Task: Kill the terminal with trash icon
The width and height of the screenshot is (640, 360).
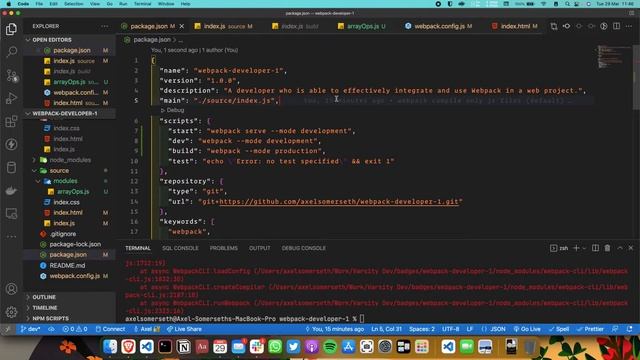Action: [607, 248]
